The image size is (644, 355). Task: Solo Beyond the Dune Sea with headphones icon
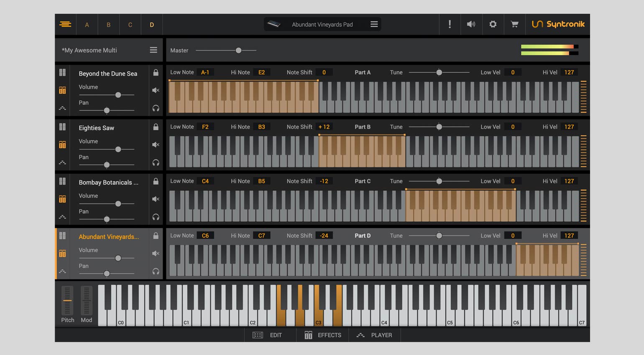tap(156, 108)
